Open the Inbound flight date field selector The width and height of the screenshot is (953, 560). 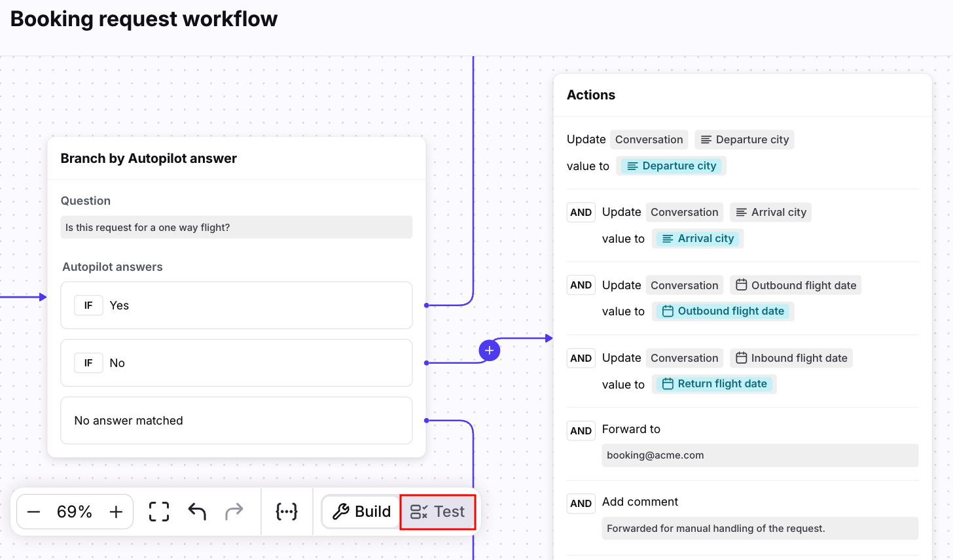click(791, 358)
